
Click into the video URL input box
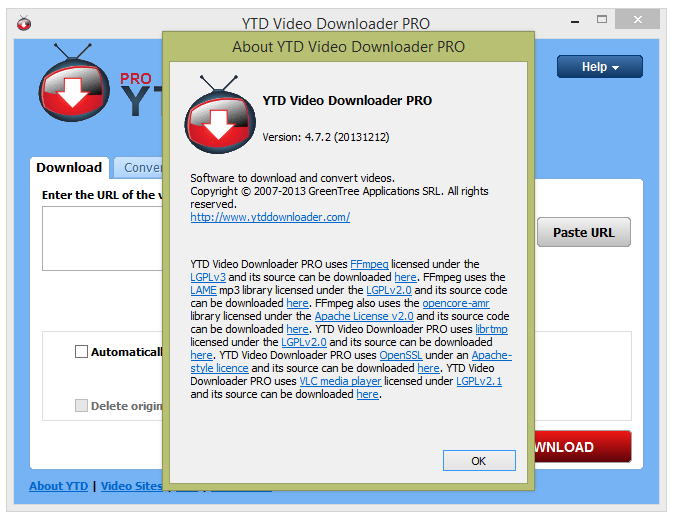coord(102,238)
